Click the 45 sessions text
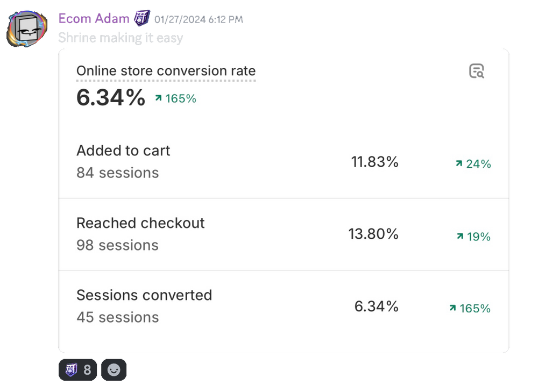This screenshot has width=538, height=392. coord(117,317)
